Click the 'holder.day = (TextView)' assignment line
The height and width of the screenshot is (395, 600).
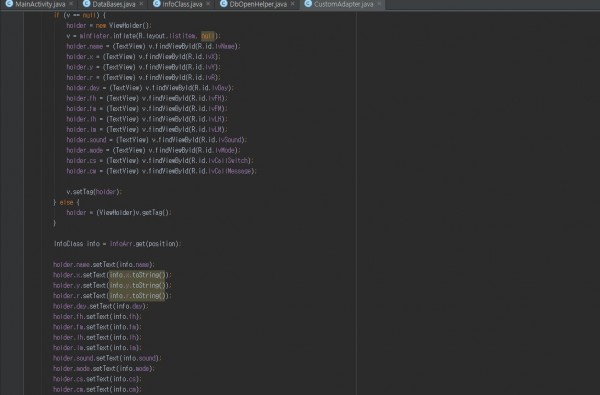coord(150,88)
